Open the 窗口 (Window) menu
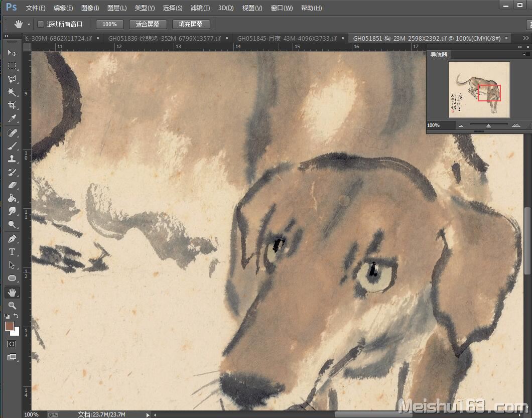 [282, 8]
